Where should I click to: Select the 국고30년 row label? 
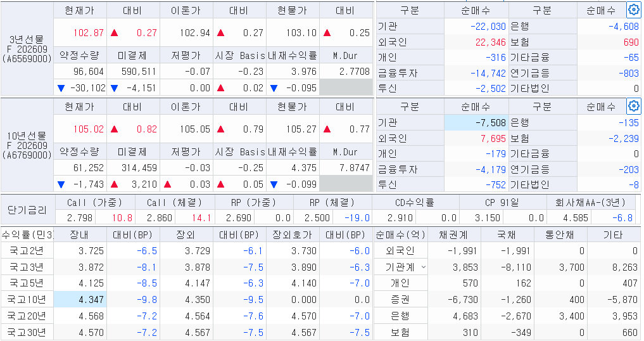pos(27,332)
